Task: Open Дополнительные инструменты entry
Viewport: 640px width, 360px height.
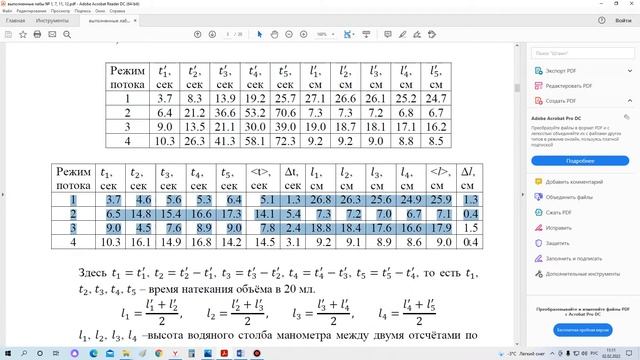Action: pos(582,274)
